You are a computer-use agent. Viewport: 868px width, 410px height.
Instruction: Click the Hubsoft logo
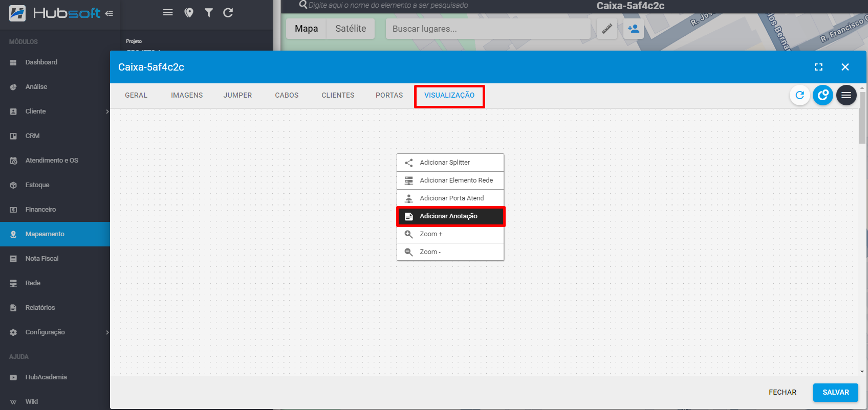click(55, 13)
